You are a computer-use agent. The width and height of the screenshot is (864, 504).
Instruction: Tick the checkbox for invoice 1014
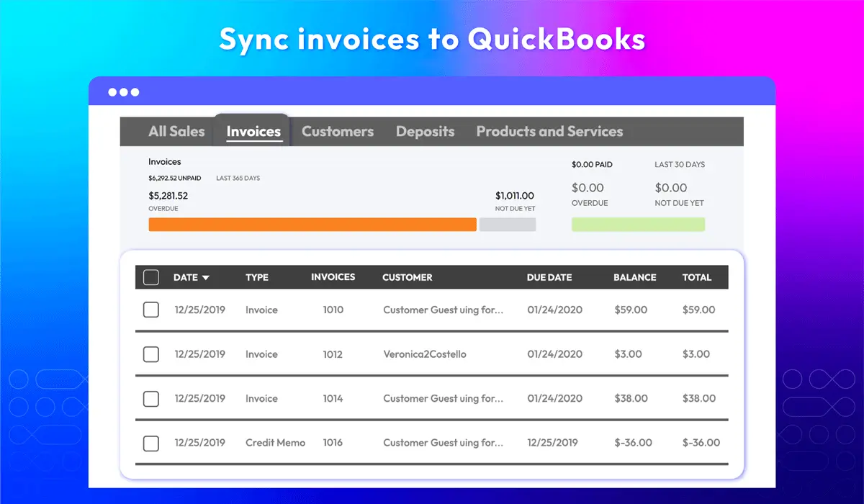[x=151, y=399]
